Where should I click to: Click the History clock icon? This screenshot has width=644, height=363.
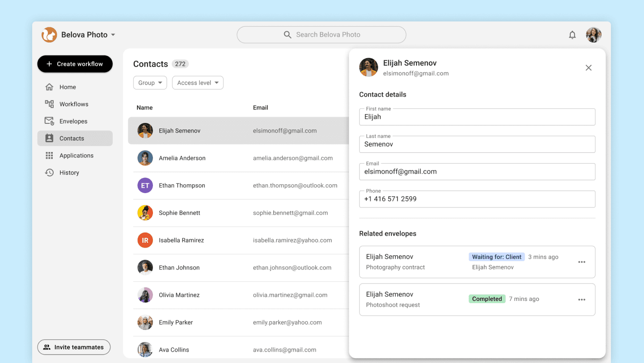pyautogui.click(x=49, y=173)
